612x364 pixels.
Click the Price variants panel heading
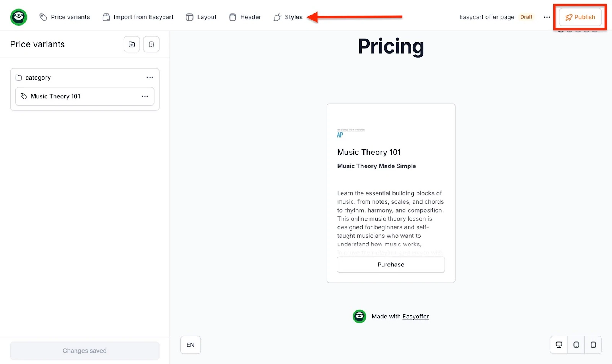pyautogui.click(x=37, y=44)
